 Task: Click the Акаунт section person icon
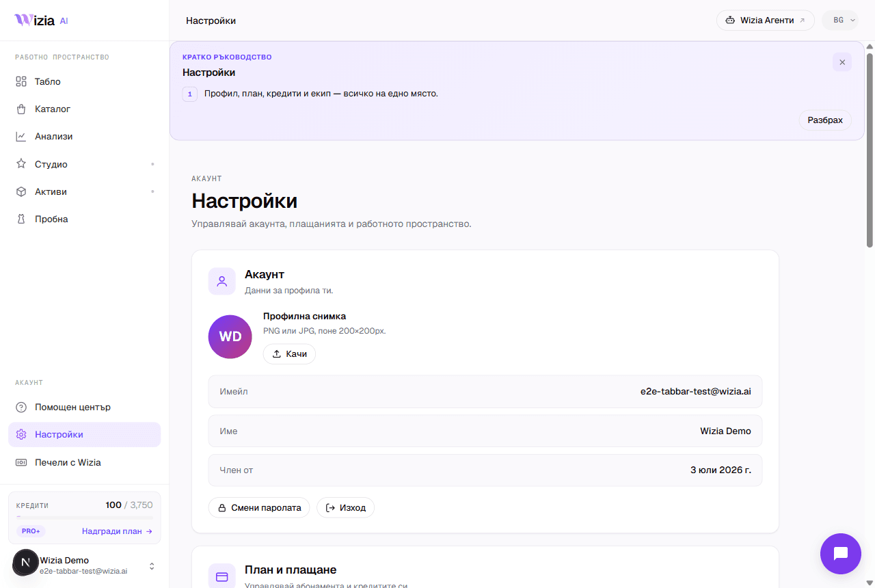coord(221,281)
